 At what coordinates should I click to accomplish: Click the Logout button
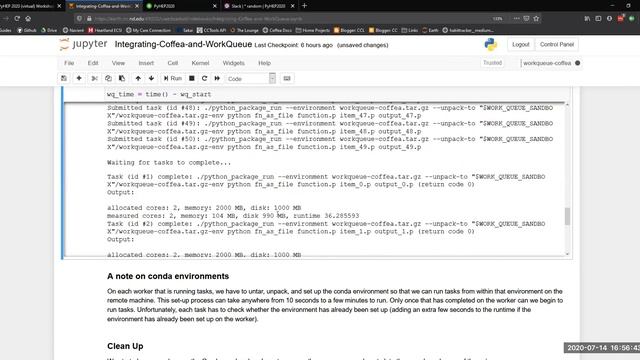(520, 44)
